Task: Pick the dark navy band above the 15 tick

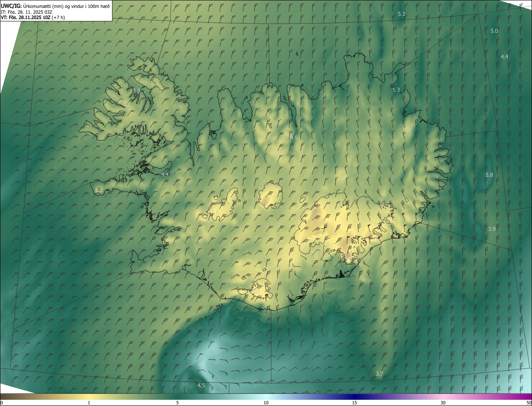Action: point(355,396)
